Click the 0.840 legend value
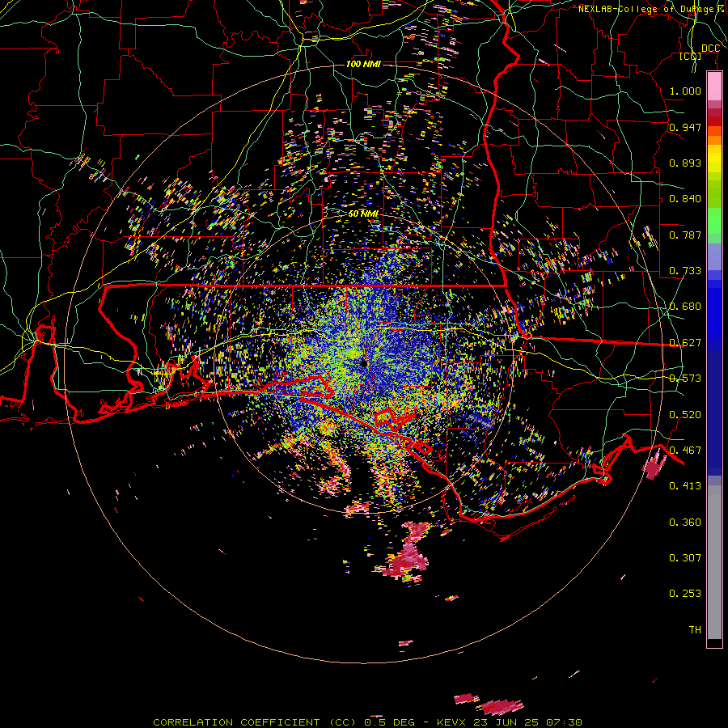This screenshot has height=728, width=728. [x=685, y=199]
